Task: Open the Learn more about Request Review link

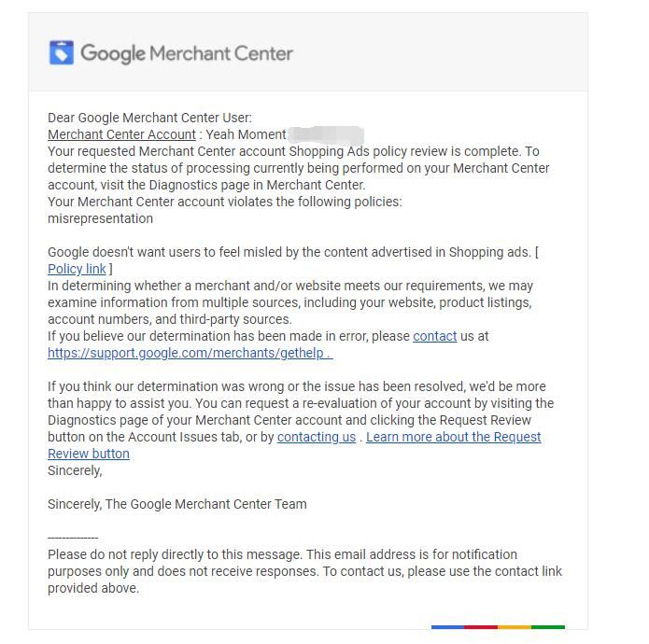Action: coord(453,437)
